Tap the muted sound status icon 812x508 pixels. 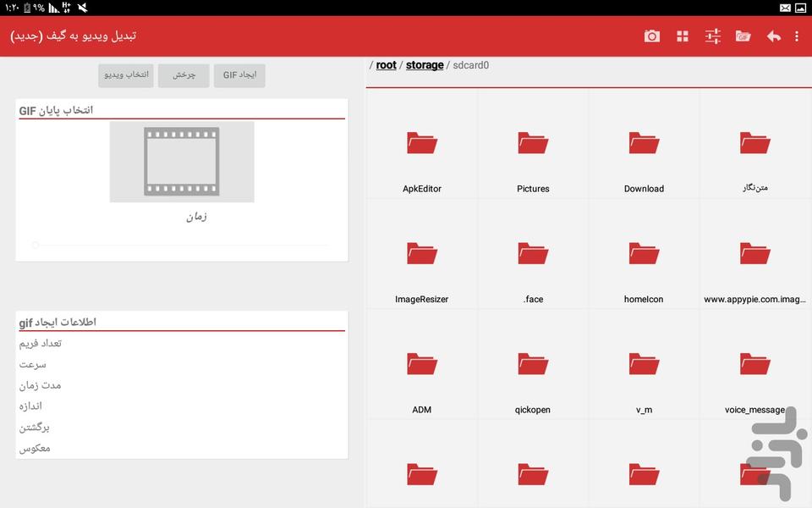tap(82, 8)
